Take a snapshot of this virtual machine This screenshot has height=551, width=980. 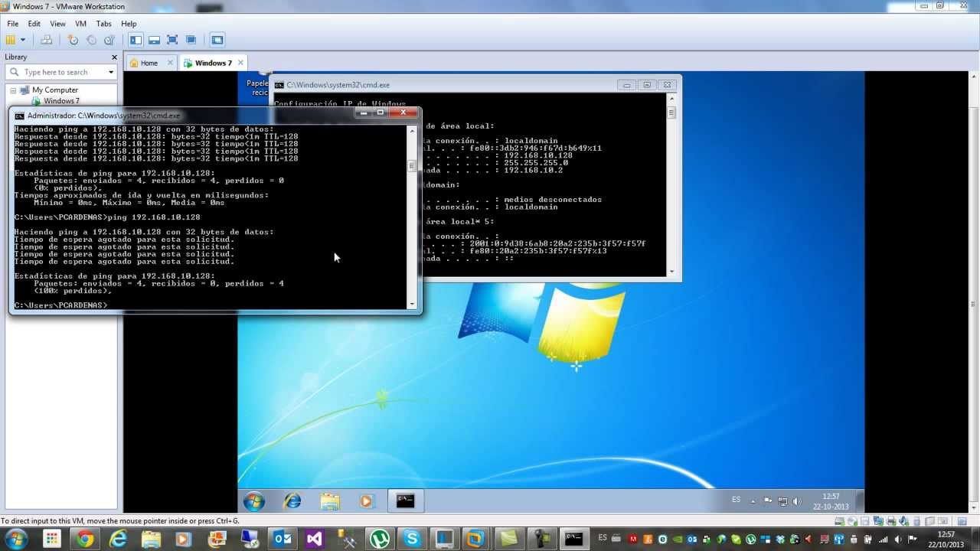[x=73, y=40]
